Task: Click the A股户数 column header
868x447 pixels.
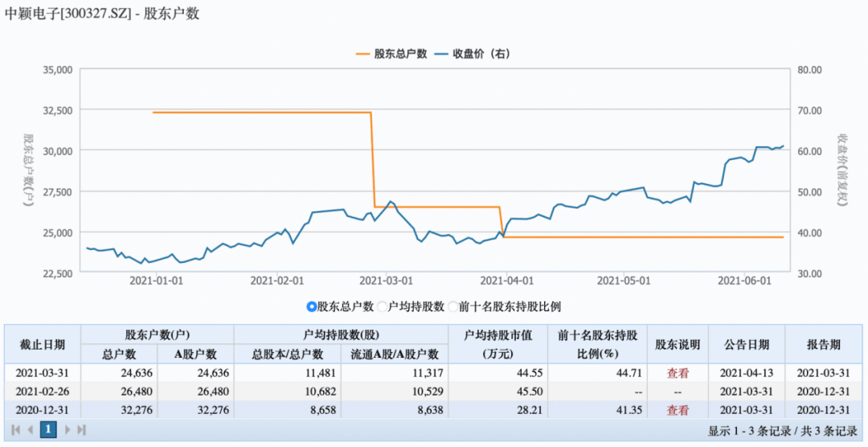Action: click(195, 355)
